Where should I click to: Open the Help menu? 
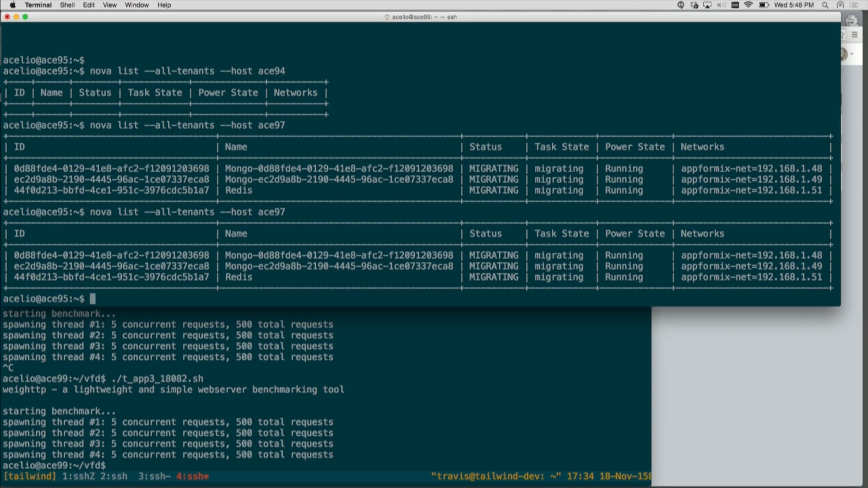pos(164,5)
